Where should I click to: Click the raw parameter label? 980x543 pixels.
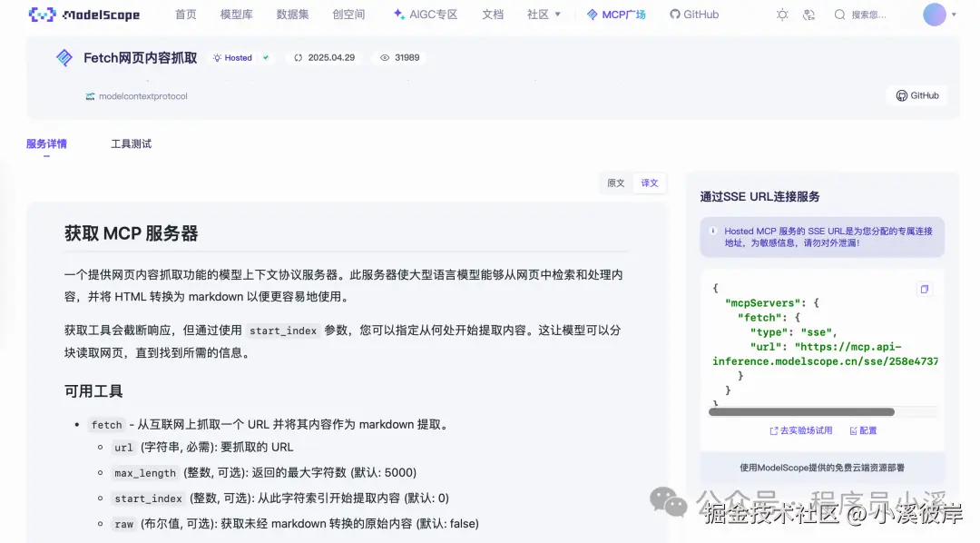(123, 524)
